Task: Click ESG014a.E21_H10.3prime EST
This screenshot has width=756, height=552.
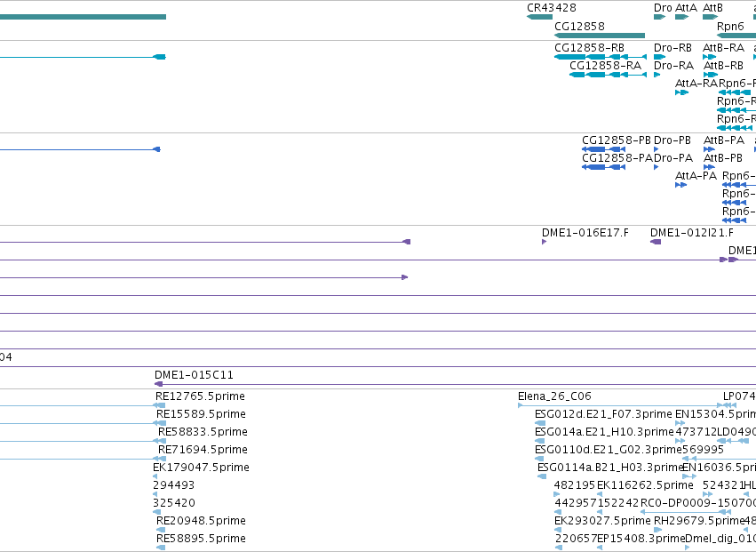Action: (539, 441)
